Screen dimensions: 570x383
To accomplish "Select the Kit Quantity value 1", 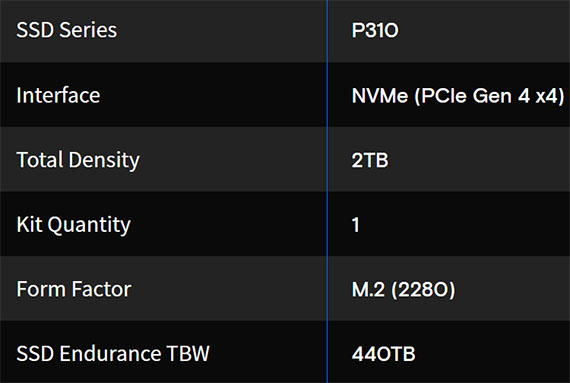I will (356, 225).
